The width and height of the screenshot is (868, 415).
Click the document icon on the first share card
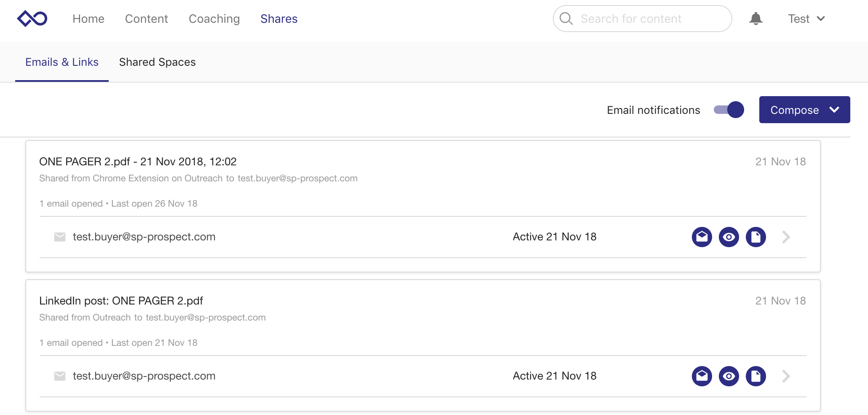[755, 237]
